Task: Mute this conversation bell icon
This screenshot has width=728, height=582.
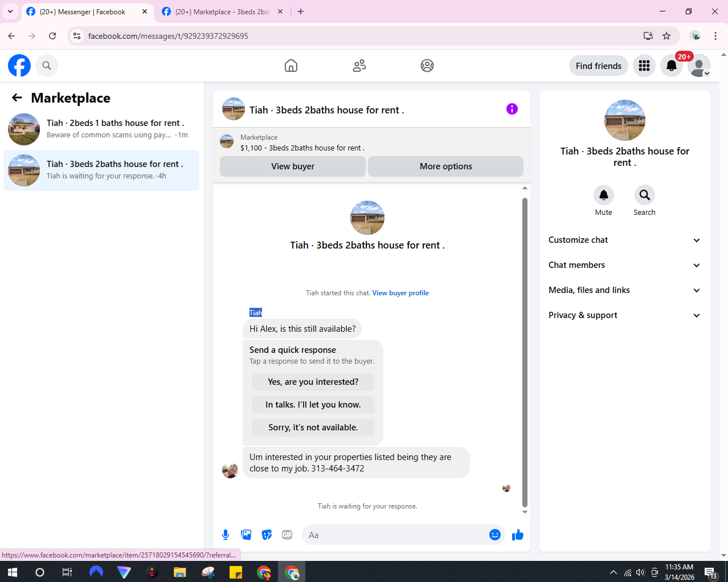Action: pos(604,195)
